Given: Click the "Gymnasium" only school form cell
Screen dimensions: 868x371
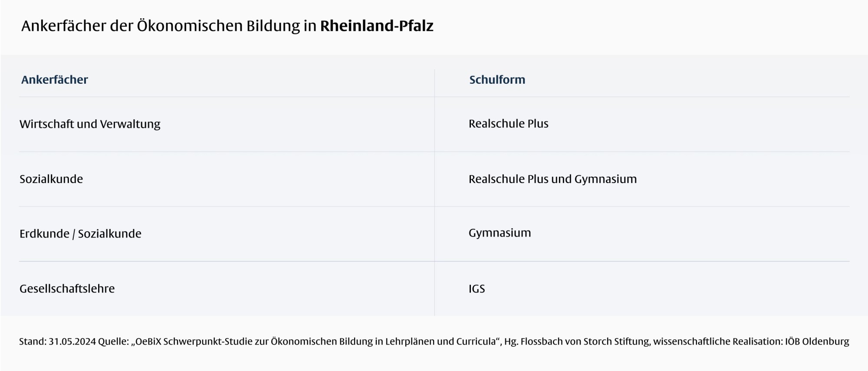Looking at the screenshot, I should (x=500, y=233).
